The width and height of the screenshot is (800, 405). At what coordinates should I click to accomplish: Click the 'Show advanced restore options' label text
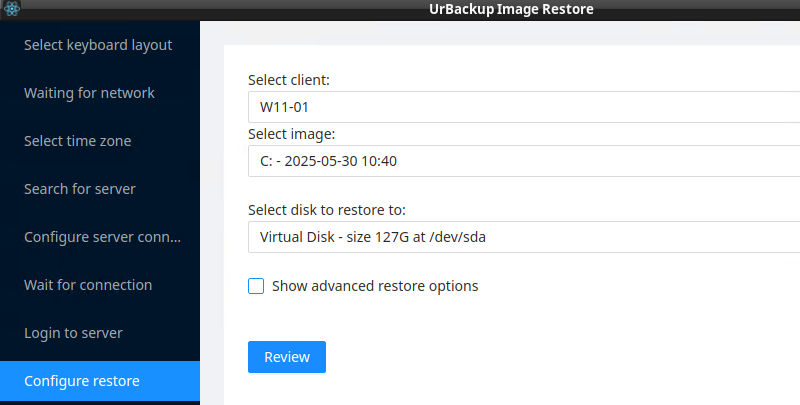[x=375, y=286]
